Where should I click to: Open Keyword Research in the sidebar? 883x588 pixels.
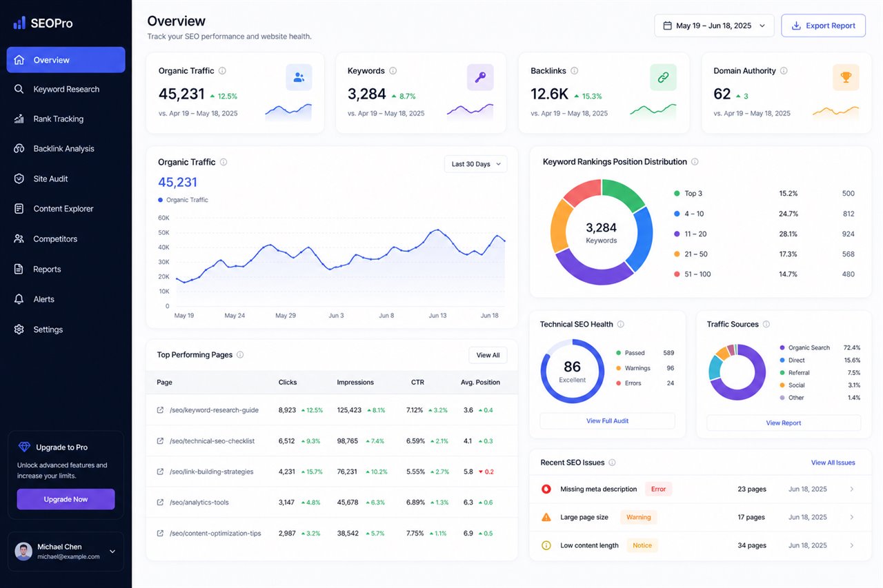tap(66, 90)
